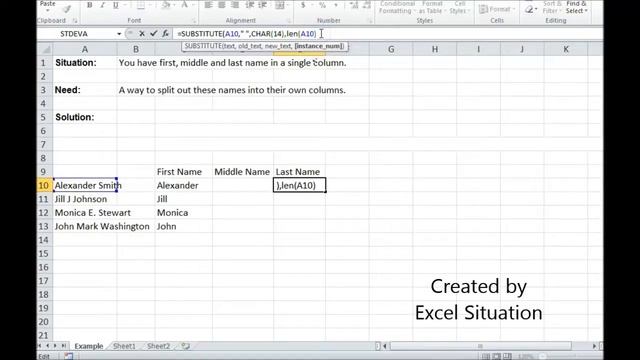Select column K header
This screenshot has height=360, width=640.
(x=566, y=49)
